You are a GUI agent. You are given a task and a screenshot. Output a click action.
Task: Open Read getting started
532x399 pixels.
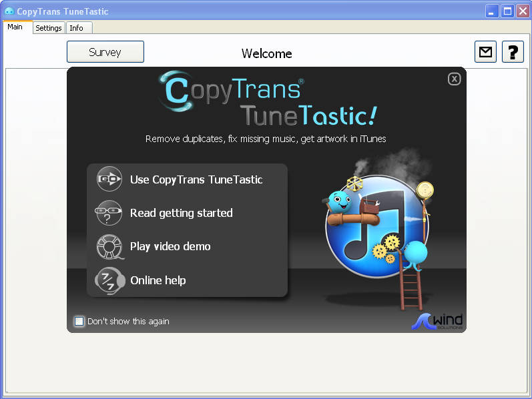(x=182, y=213)
